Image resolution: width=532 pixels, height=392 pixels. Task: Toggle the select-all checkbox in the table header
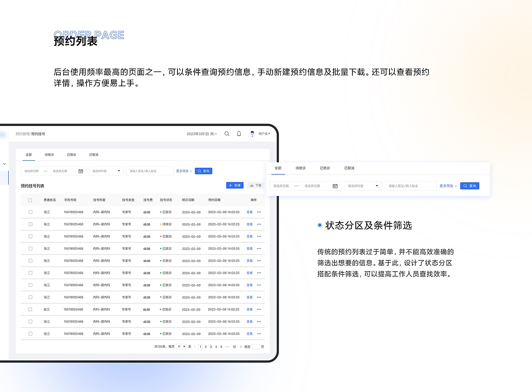coord(30,200)
